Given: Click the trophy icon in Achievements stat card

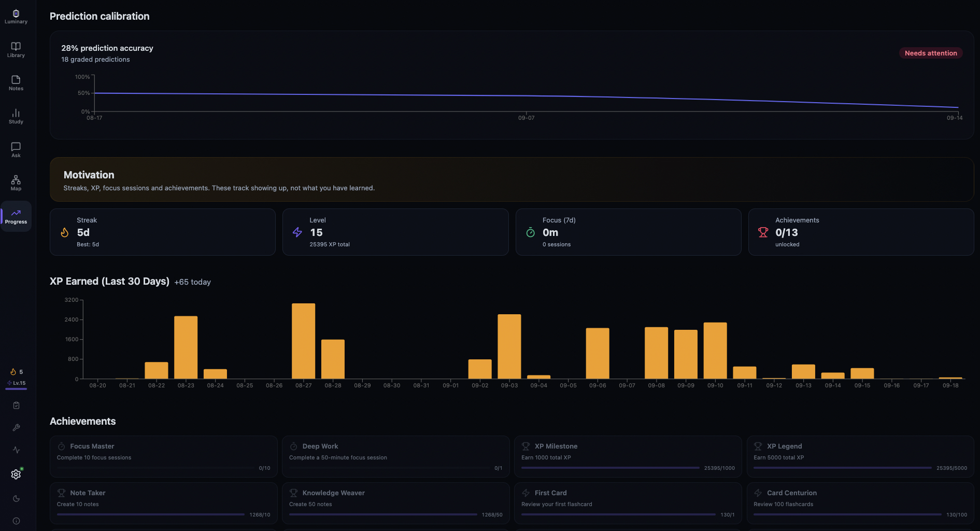Looking at the screenshot, I should [x=763, y=232].
